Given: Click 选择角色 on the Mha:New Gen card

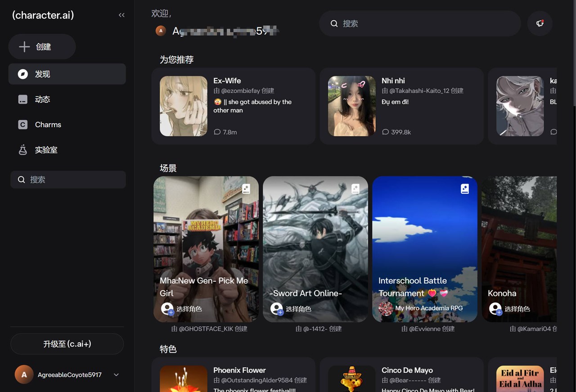Looking at the screenshot, I should (189, 309).
